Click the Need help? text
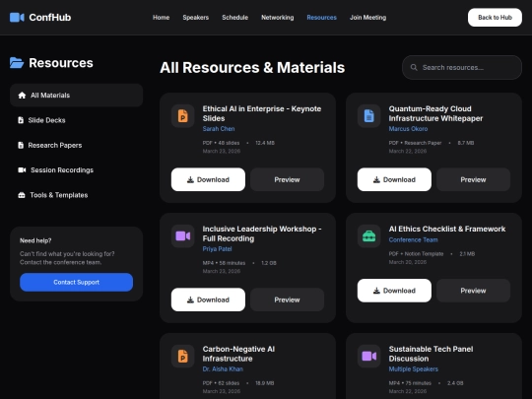The width and height of the screenshot is (532, 399). [35, 240]
